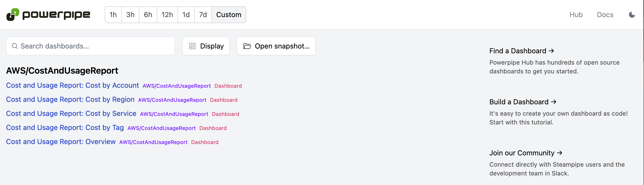
Task: Click the Dashboard tag beside Cost by Region
Action: point(224,100)
